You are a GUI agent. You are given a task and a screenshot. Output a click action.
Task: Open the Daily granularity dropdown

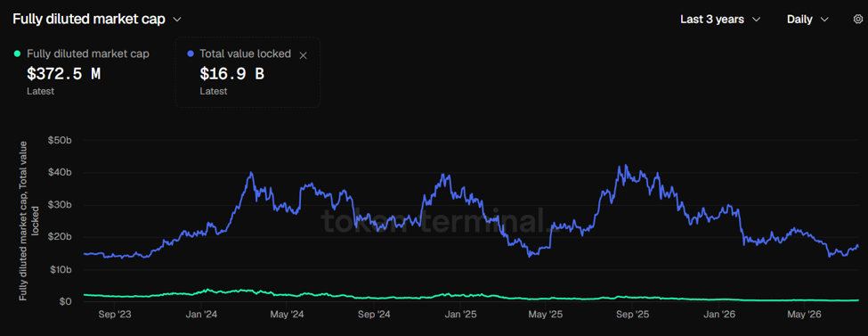(807, 20)
